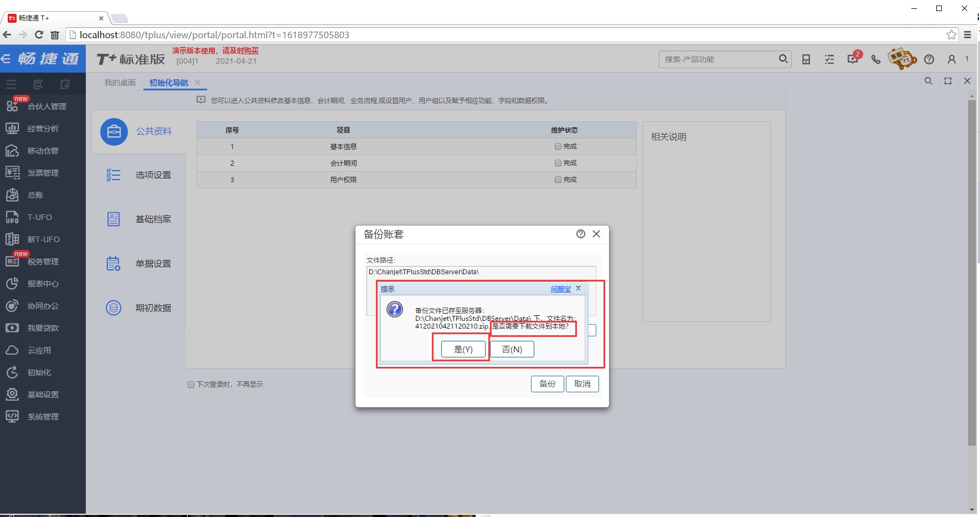Click the 客服 monkey mascot icon
Screen dimensions: 980x517
tap(901, 58)
